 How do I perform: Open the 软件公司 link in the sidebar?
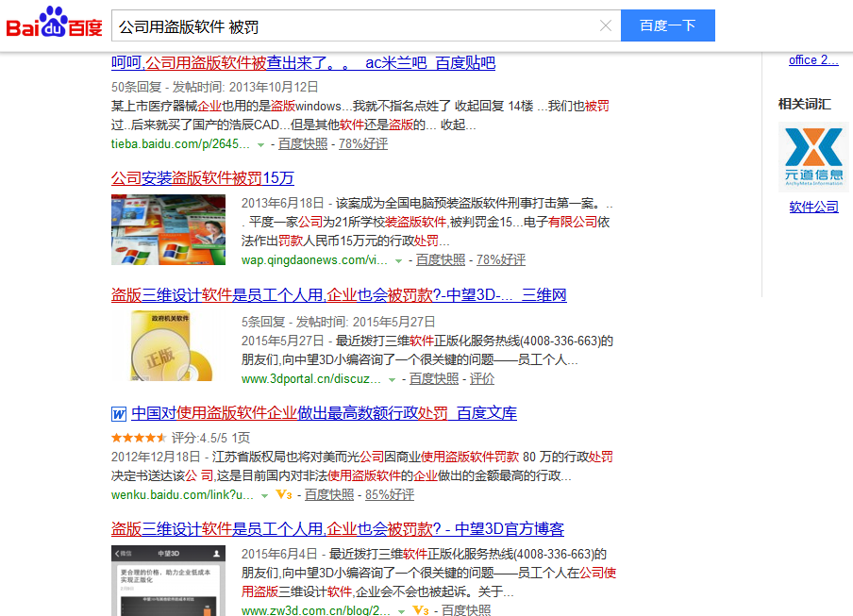[x=812, y=207]
